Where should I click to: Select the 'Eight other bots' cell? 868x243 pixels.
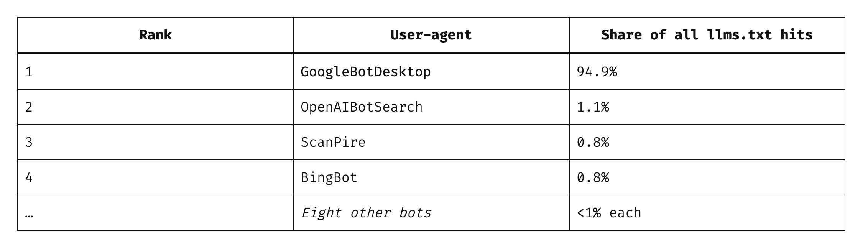point(366,213)
